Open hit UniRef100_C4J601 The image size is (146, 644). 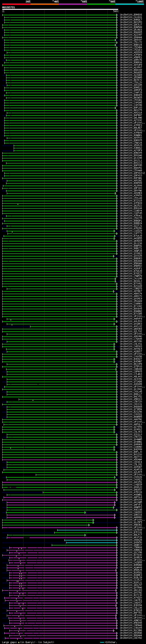(131, 17)
